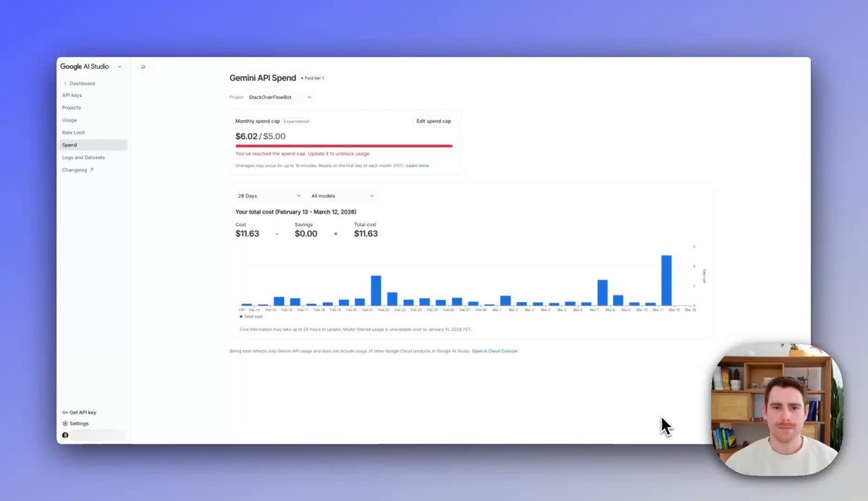This screenshot has height=501, width=868.
Task: Click the chart bar near Mar 7
Action: coord(602,292)
